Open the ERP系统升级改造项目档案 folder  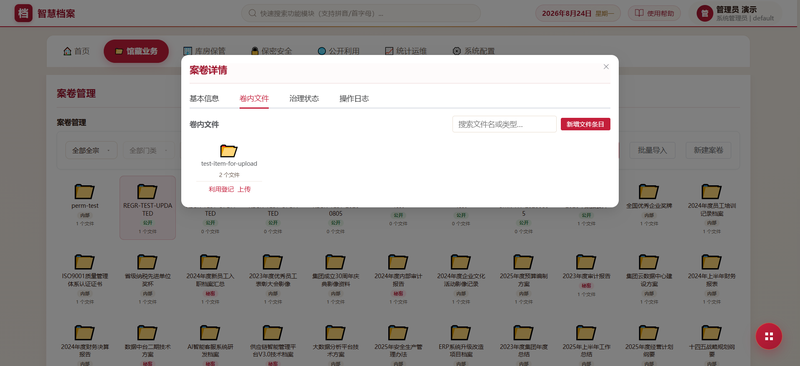click(461, 332)
